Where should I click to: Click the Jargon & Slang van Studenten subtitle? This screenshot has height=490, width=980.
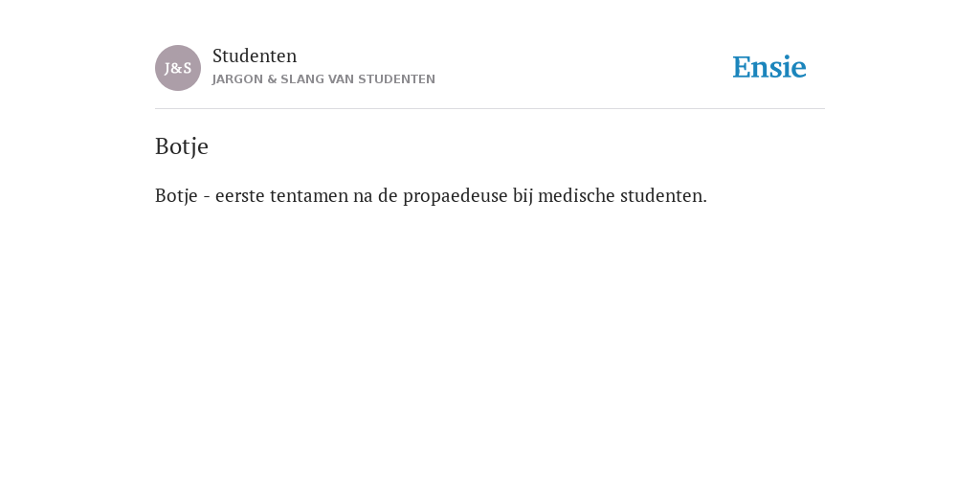(323, 79)
